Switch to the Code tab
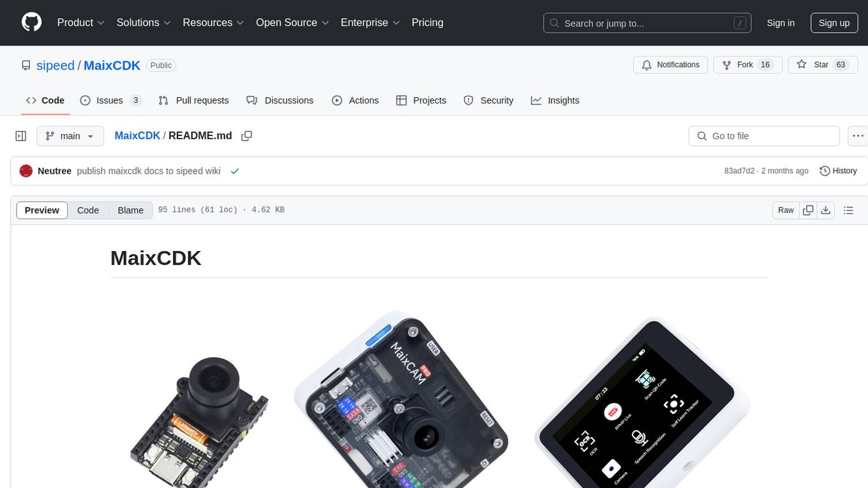This screenshot has width=868, height=488. (x=45, y=100)
